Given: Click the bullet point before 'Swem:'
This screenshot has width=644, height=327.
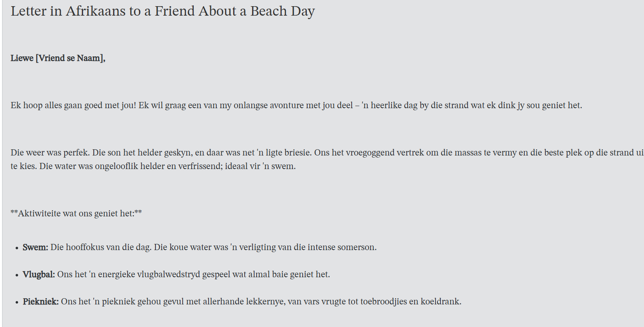Looking at the screenshot, I should point(16,248).
